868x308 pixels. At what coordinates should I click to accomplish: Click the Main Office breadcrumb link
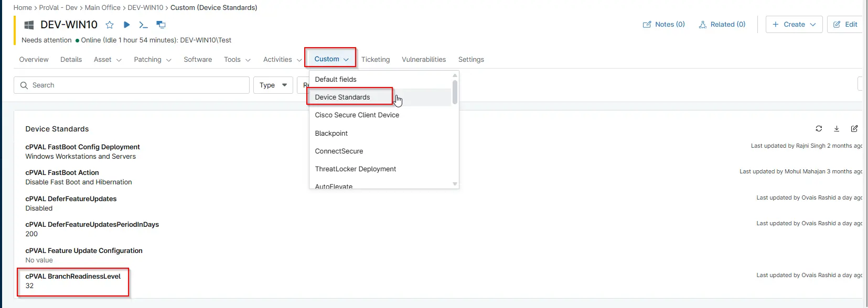coord(103,7)
